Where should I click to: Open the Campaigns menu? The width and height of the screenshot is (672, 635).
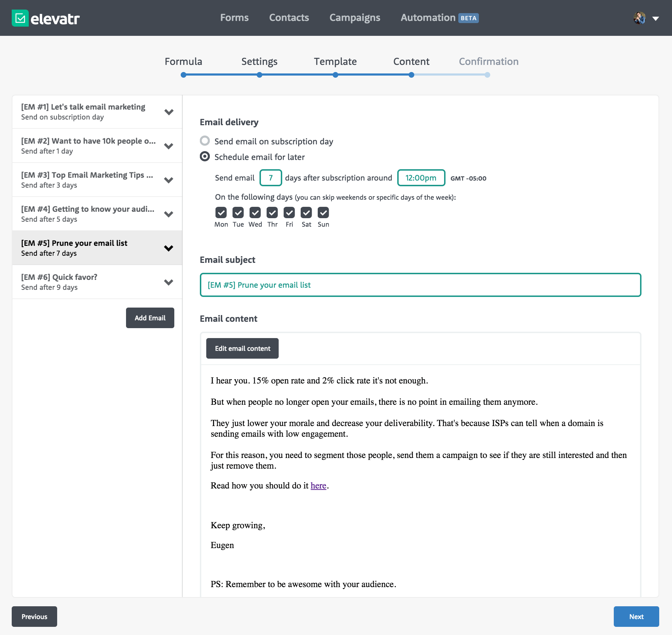(x=355, y=17)
